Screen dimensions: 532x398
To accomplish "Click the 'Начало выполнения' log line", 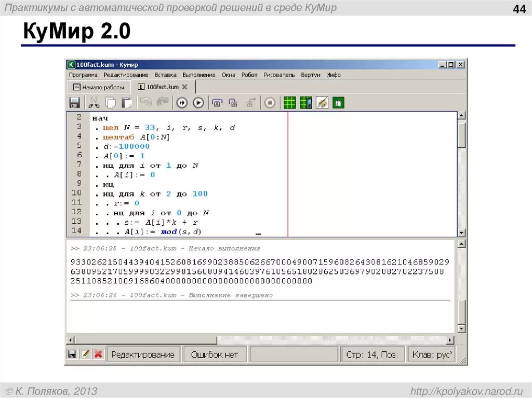I will pyautogui.click(x=165, y=249).
